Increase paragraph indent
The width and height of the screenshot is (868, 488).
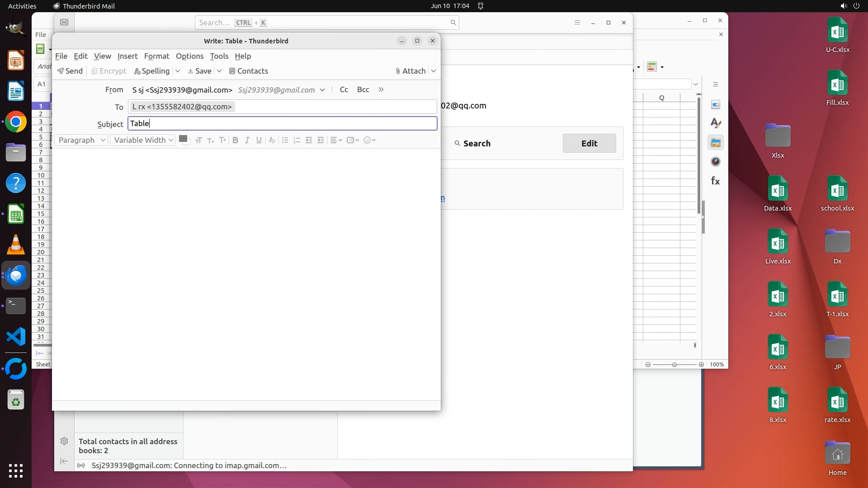click(x=321, y=140)
